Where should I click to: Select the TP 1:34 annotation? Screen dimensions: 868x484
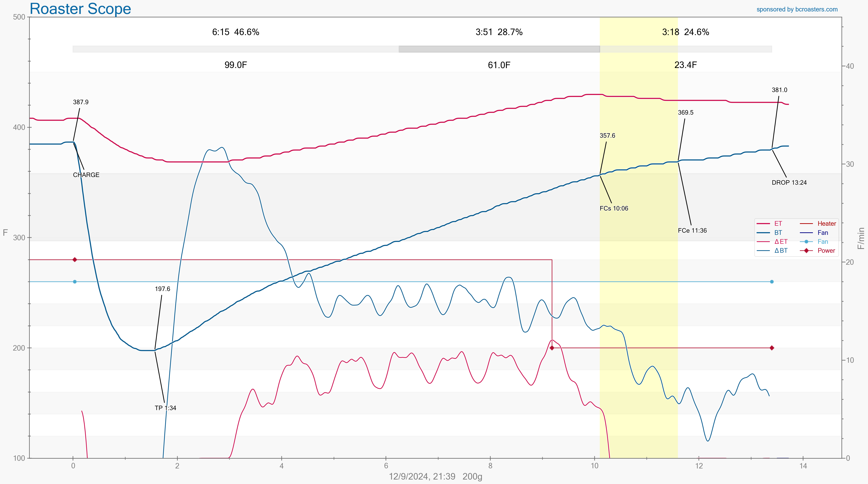coord(165,408)
